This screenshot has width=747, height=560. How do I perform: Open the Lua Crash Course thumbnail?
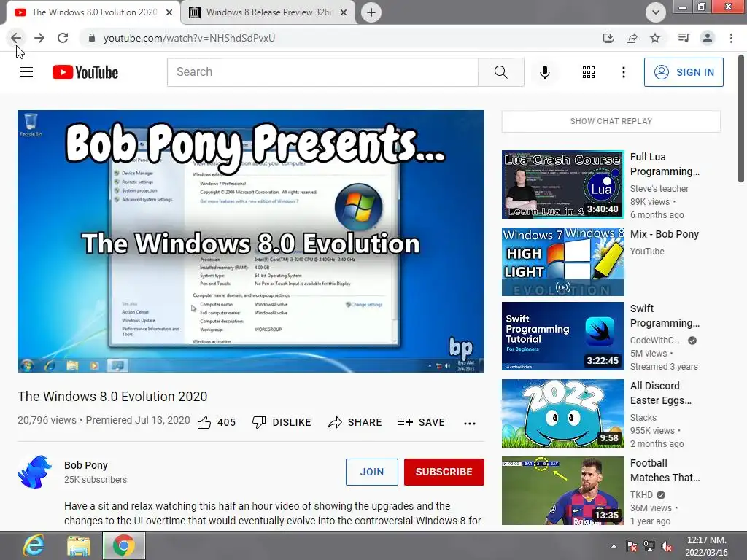562,184
